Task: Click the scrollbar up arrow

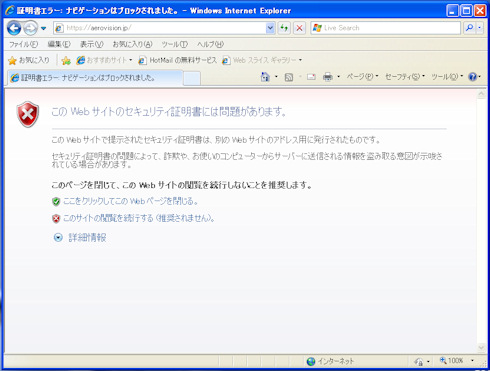Action: [x=481, y=94]
